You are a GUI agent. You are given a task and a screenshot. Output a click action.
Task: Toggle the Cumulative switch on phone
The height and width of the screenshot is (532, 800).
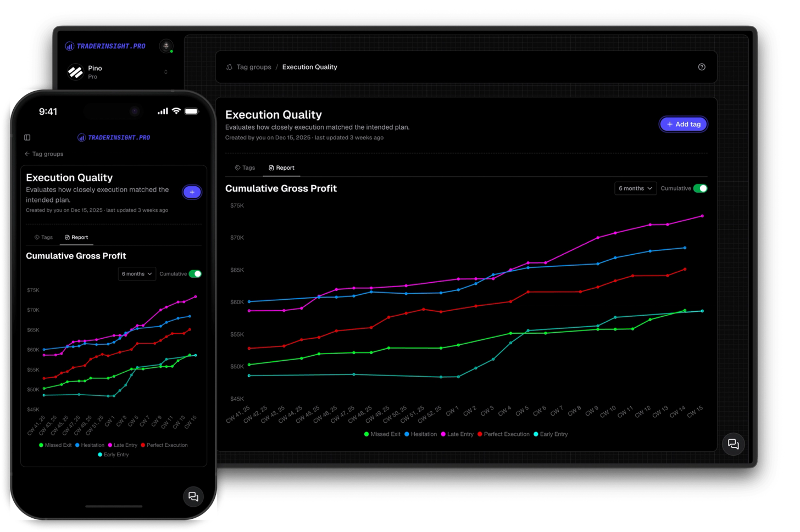point(195,274)
